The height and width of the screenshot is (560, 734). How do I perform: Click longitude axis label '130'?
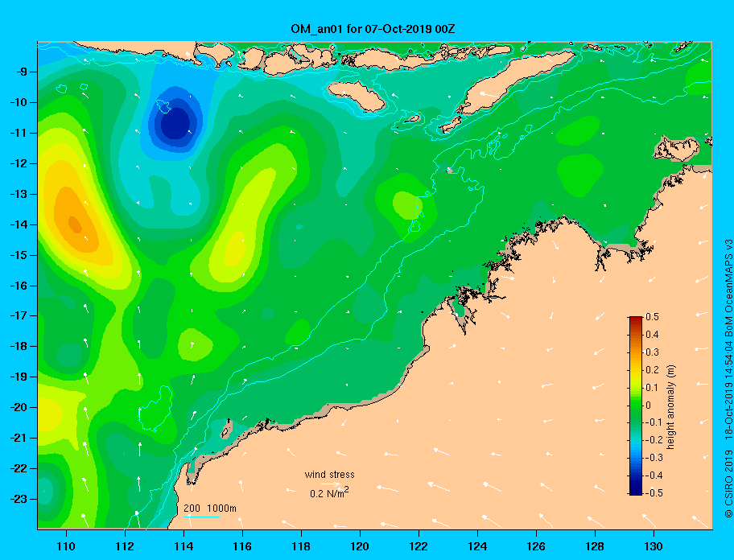coord(654,546)
